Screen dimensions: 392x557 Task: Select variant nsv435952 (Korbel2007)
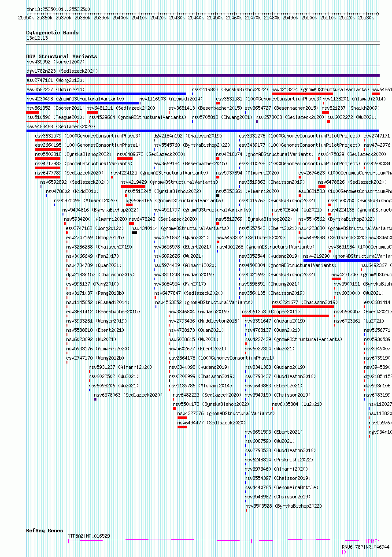coord(55,62)
